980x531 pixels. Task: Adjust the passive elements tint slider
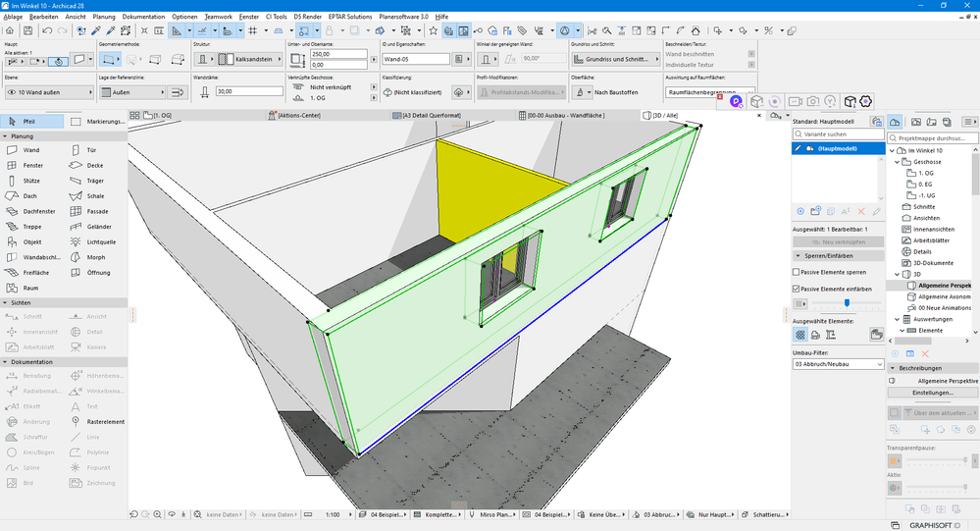point(846,303)
